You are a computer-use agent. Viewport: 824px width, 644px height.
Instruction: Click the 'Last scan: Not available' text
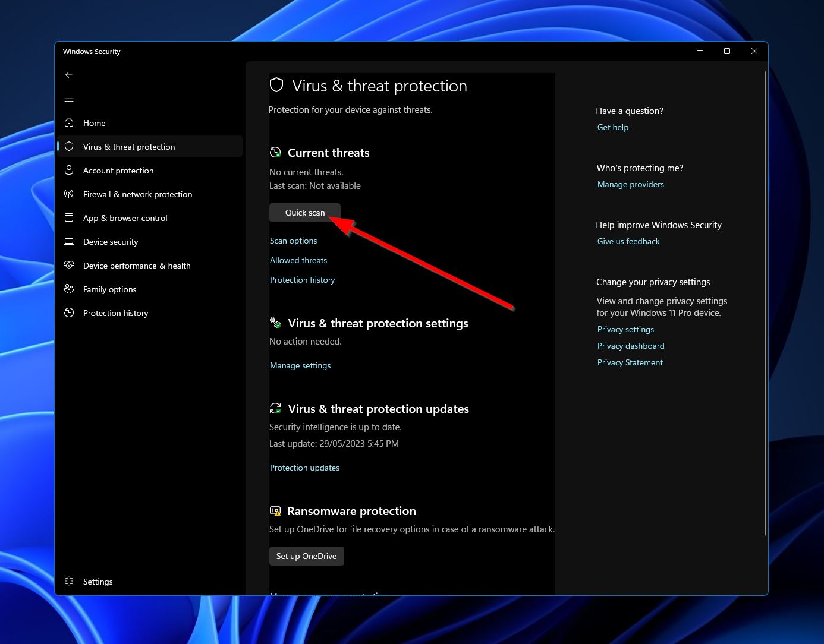click(x=315, y=186)
